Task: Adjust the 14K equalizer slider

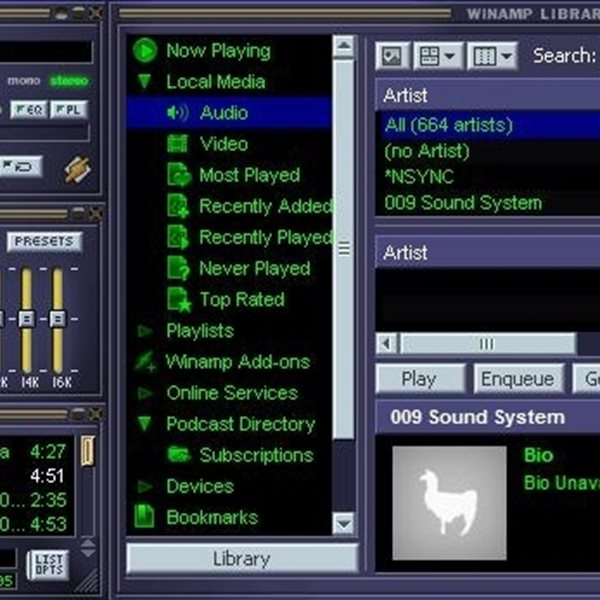Action: tap(26, 319)
